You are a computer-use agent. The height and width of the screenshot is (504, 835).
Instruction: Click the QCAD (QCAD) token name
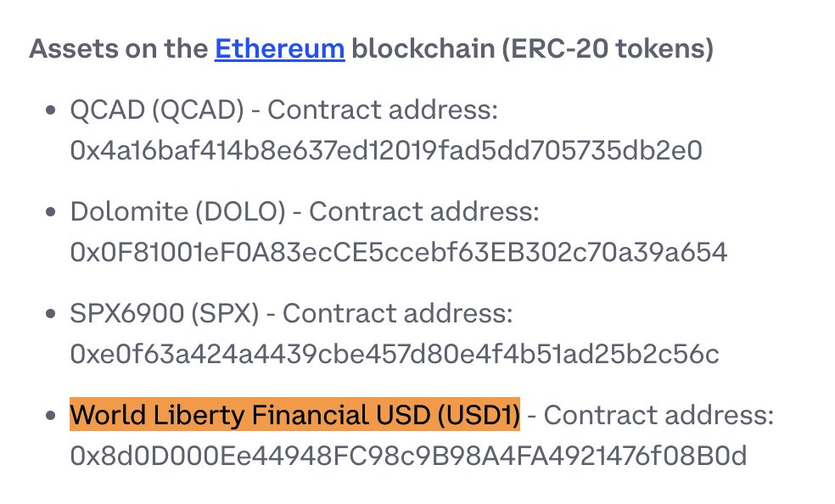(157, 109)
